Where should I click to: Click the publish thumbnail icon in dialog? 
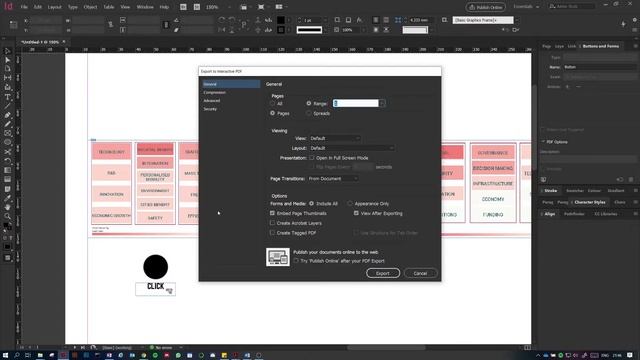tap(278, 257)
